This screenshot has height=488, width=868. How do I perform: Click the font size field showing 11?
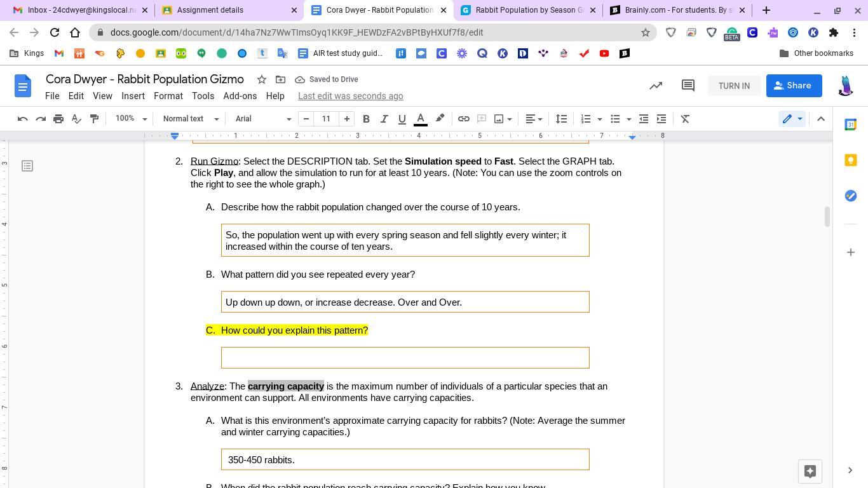click(x=327, y=119)
